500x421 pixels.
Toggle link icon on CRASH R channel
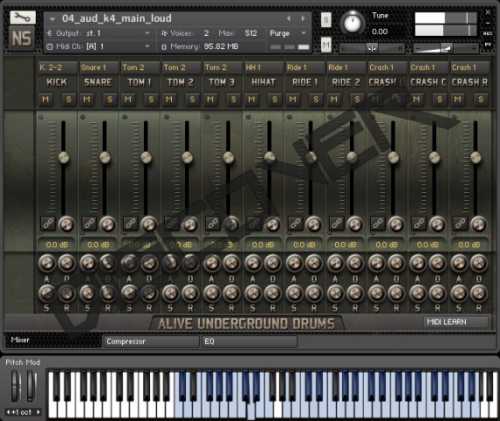[460, 224]
